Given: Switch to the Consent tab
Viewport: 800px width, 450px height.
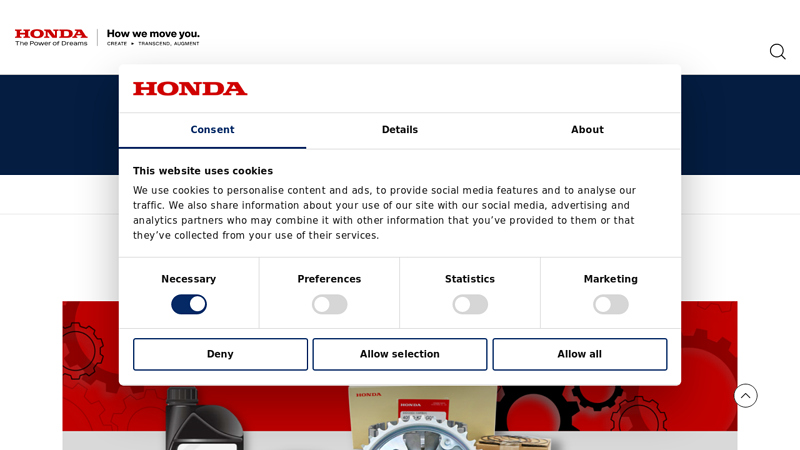Looking at the screenshot, I should [212, 130].
